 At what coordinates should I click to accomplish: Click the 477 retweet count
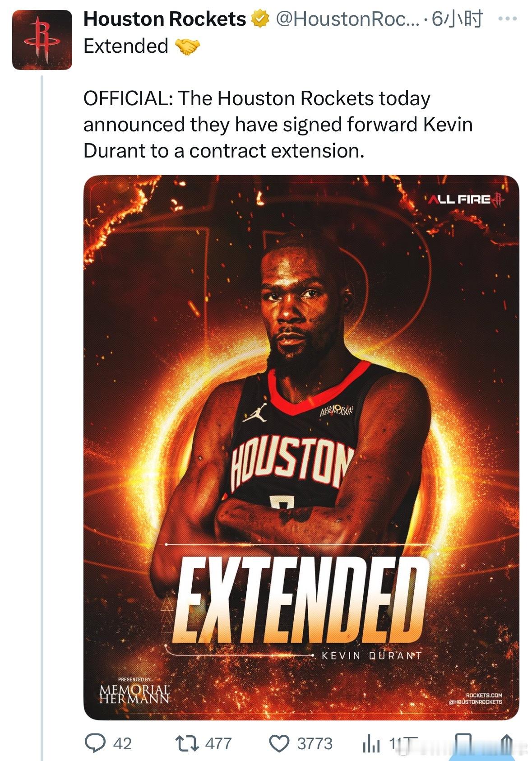coord(218,743)
